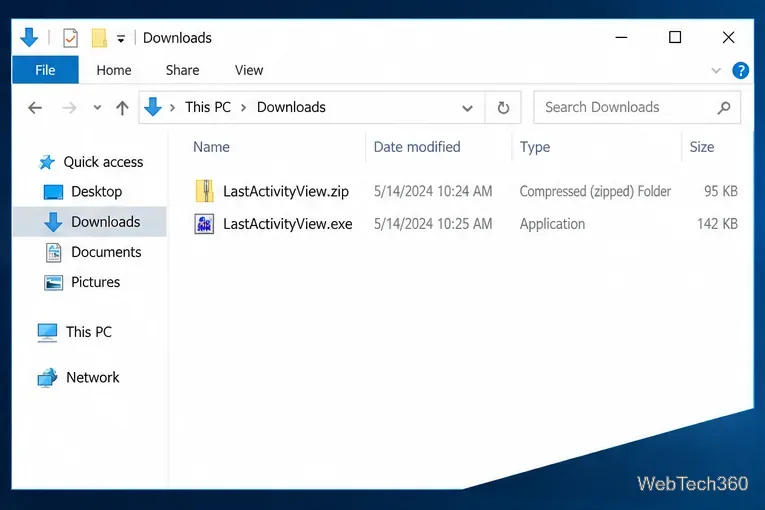Open the Home ribbon tab
The width and height of the screenshot is (765, 510).
pyautogui.click(x=114, y=70)
